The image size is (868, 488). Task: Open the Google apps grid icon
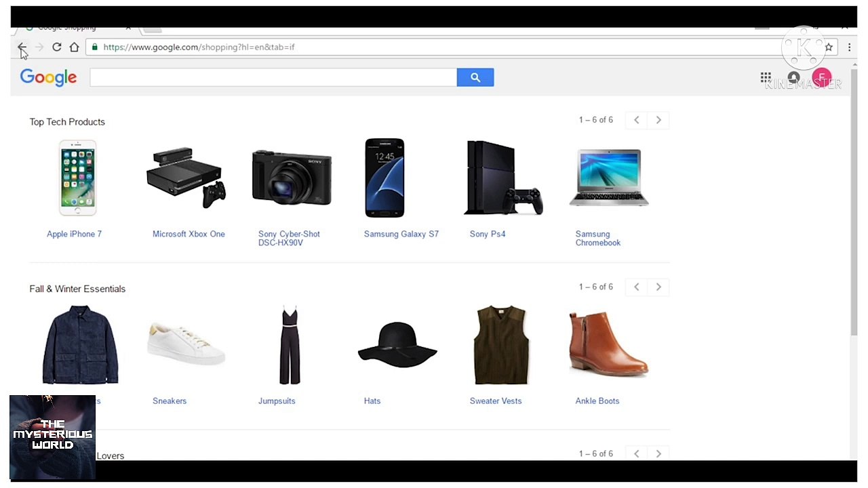[766, 77]
